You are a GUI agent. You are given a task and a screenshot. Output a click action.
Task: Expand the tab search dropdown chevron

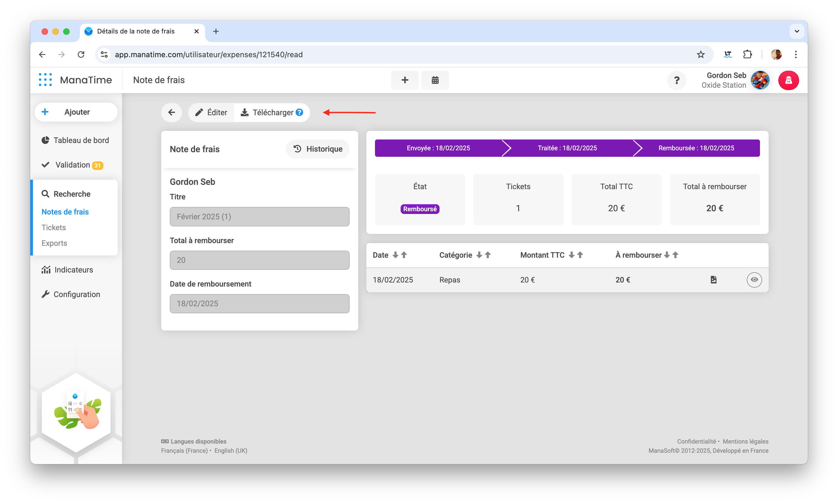pos(796,31)
